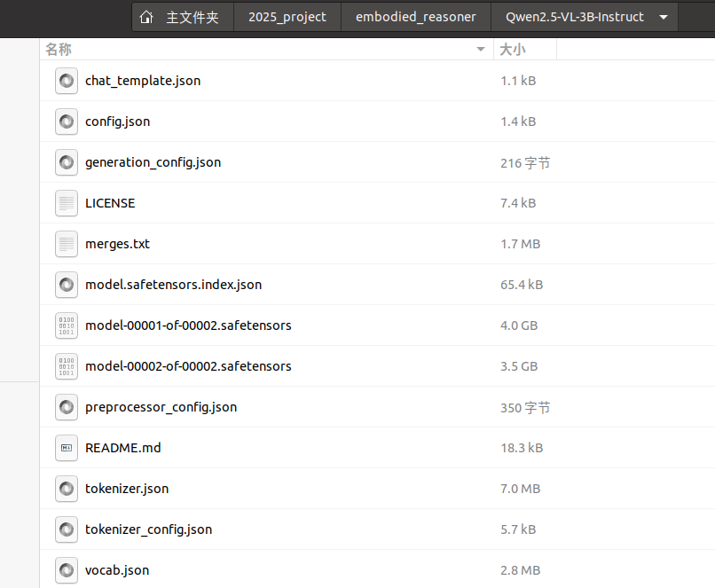
Task: Select the config.json file name
Action: coord(118,122)
